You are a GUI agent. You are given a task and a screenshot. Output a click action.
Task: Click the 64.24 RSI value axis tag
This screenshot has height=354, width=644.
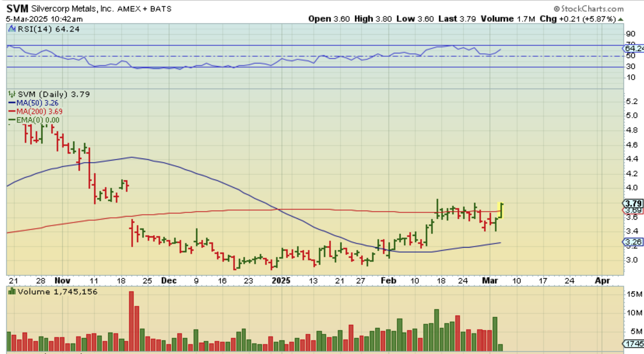click(634, 48)
